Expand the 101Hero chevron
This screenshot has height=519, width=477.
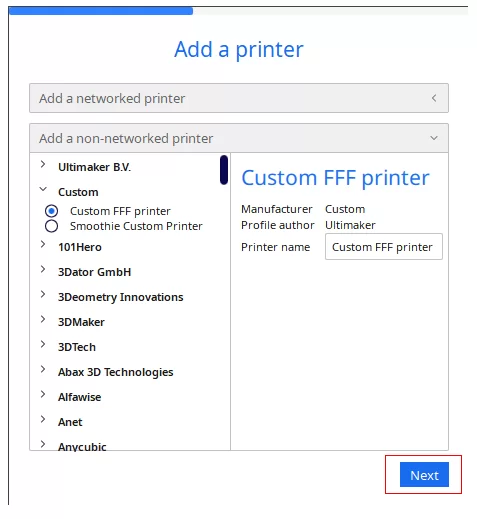43,244
